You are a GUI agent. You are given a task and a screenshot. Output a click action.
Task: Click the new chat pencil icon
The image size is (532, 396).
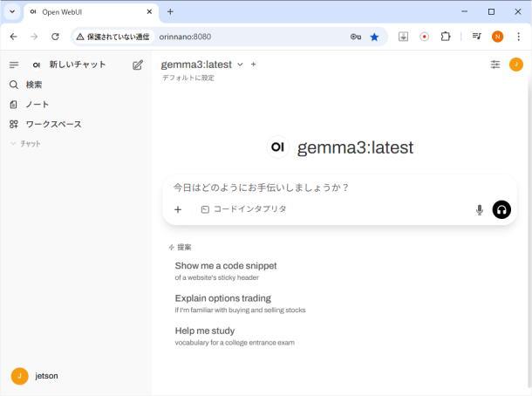[138, 65]
